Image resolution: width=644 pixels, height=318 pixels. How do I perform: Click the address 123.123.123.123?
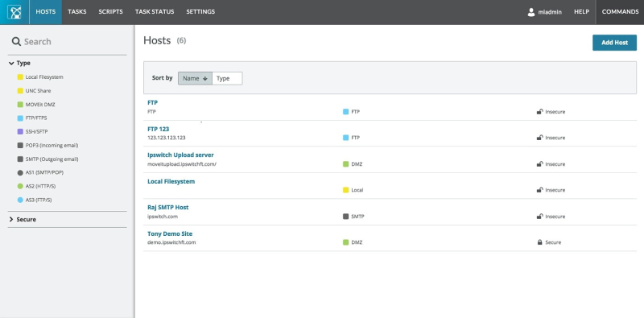(x=167, y=138)
